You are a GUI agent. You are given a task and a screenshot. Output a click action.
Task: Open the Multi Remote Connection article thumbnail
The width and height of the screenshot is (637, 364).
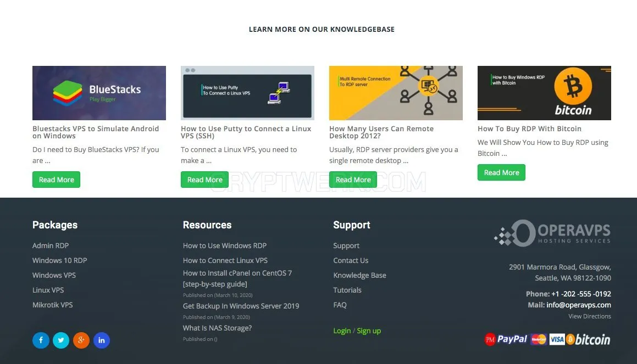point(396,93)
